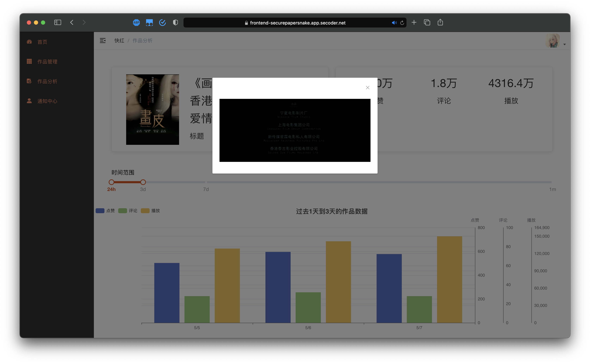Screen dimensions: 590x364
Task: Navigate to 首页 in the sidebar
Action: pos(42,41)
